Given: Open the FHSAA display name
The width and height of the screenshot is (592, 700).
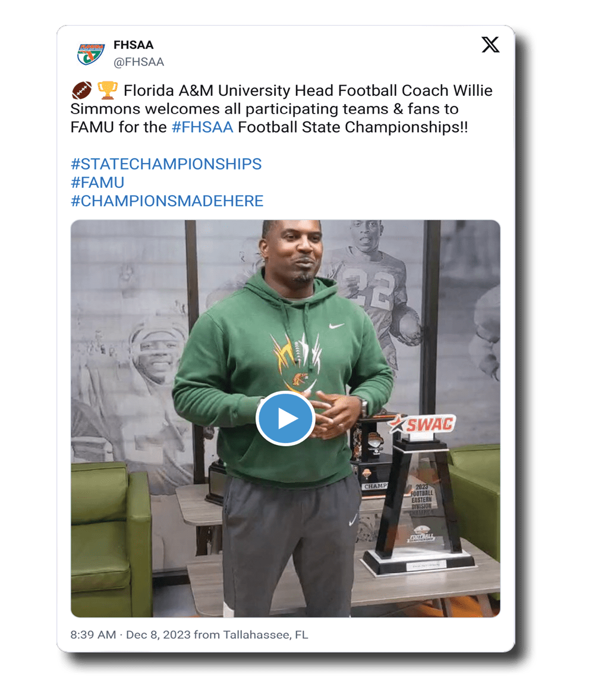Looking at the screenshot, I should (x=133, y=45).
